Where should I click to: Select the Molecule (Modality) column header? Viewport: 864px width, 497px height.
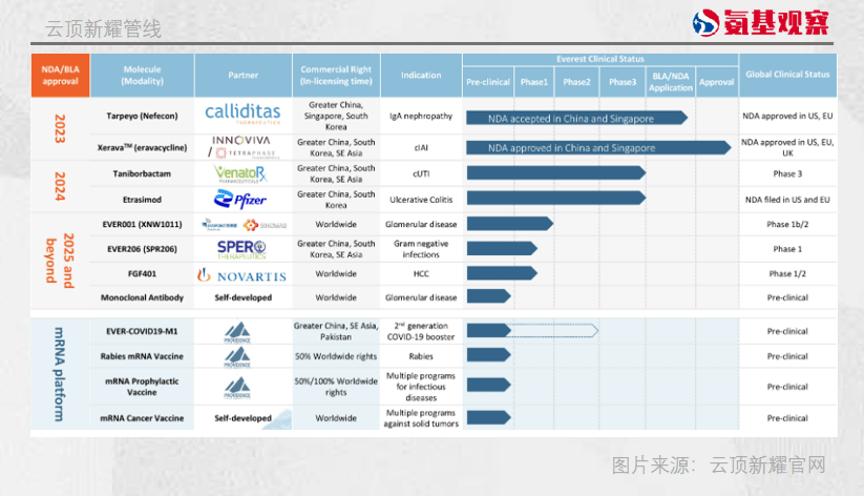click(142, 75)
